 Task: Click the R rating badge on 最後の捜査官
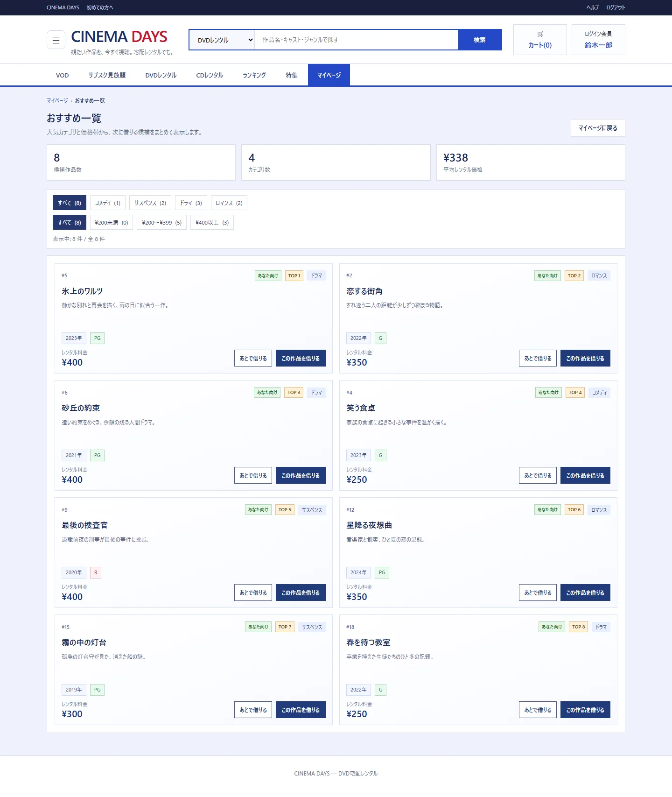coord(96,572)
